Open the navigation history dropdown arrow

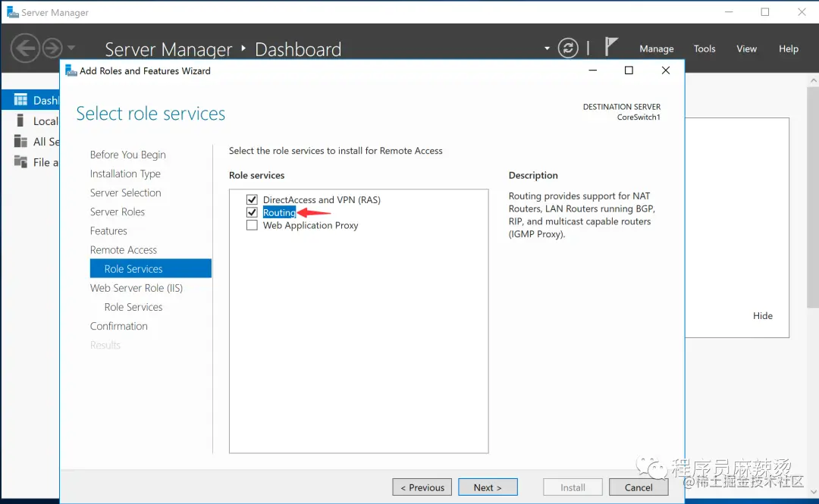coord(71,48)
